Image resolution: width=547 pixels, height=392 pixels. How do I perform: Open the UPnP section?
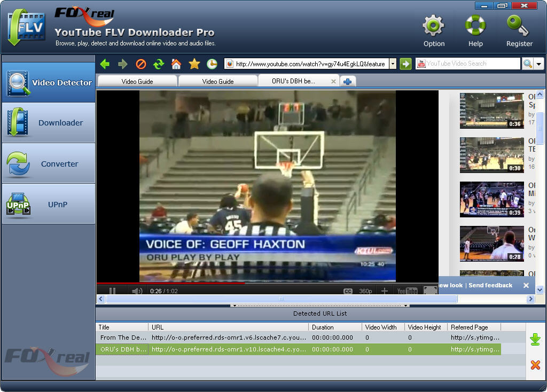click(x=49, y=205)
